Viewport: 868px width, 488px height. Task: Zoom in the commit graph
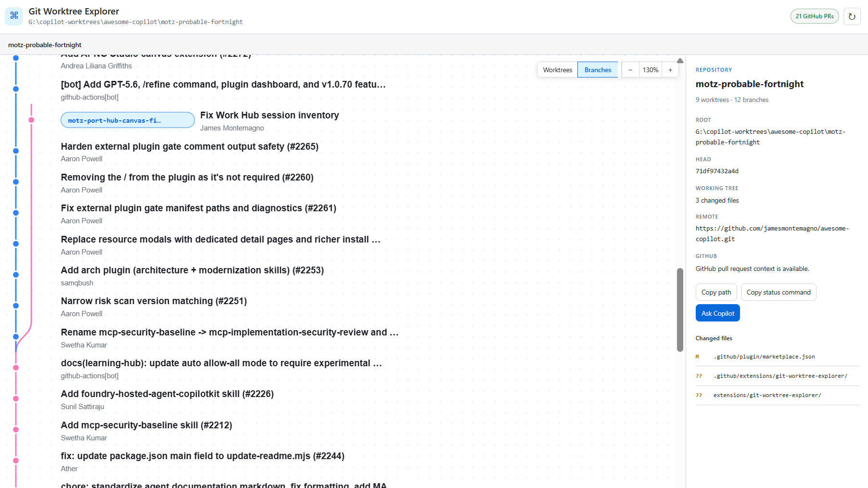click(x=670, y=70)
